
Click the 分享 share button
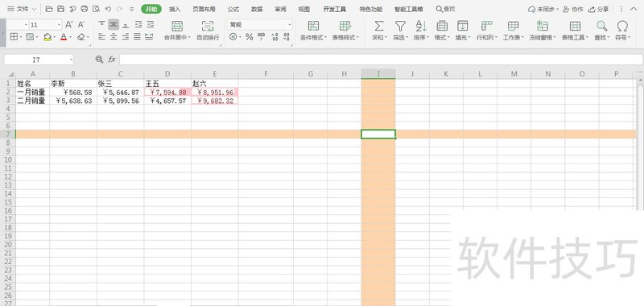(599, 9)
